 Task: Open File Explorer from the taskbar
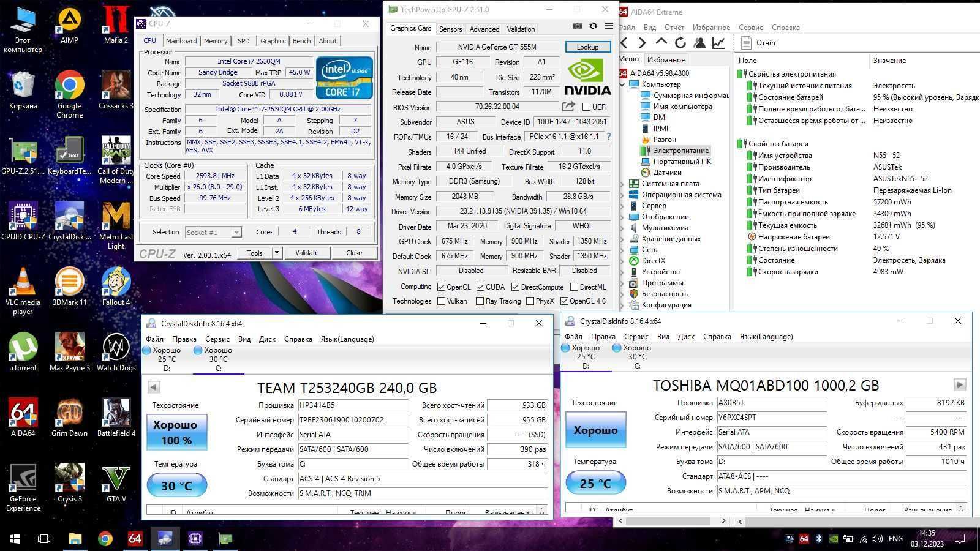click(x=75, y=539)
